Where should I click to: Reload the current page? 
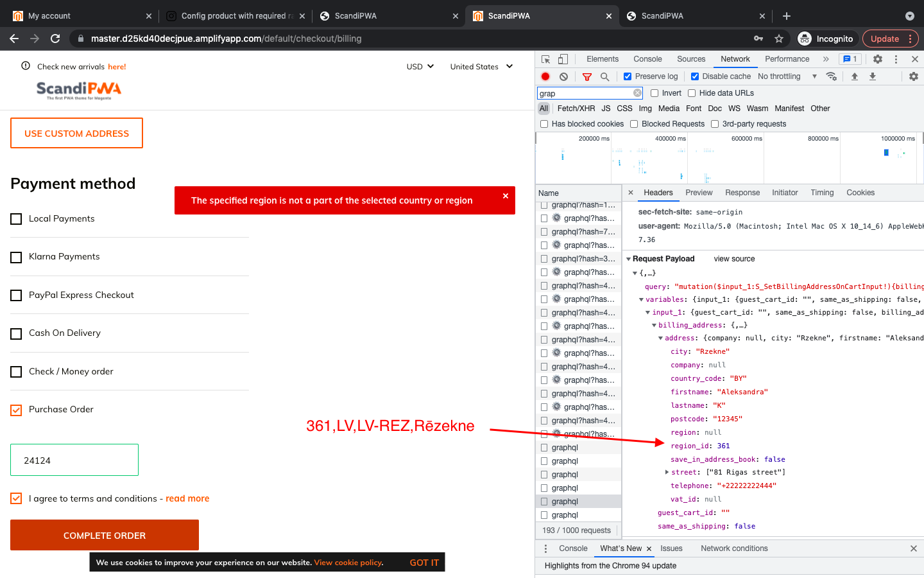55,39
